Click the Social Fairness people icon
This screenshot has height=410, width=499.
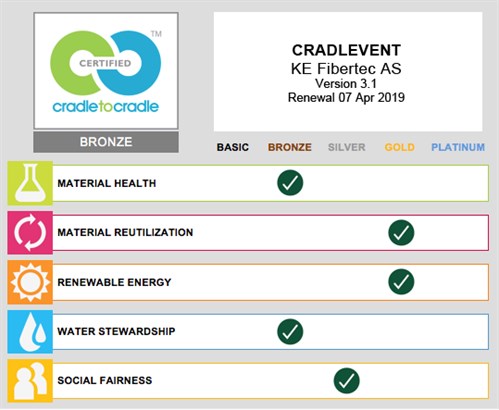click(x=30, y=381)
